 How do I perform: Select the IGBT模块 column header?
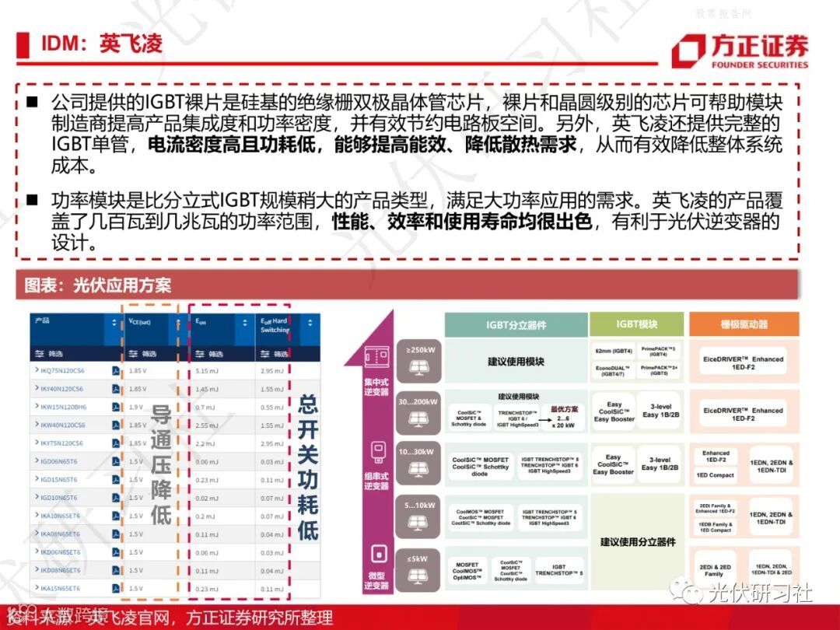point(636,324)
